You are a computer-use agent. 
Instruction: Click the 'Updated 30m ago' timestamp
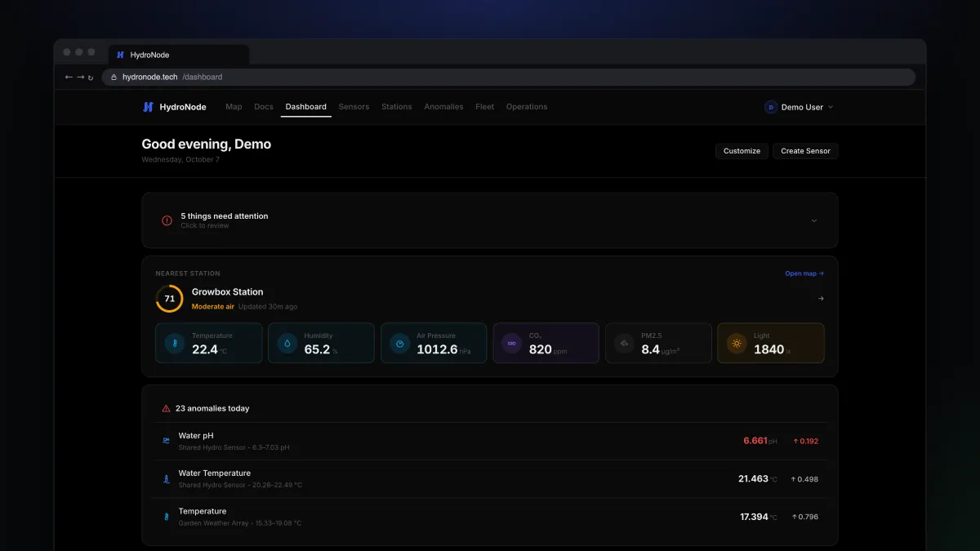coord(268,307)
